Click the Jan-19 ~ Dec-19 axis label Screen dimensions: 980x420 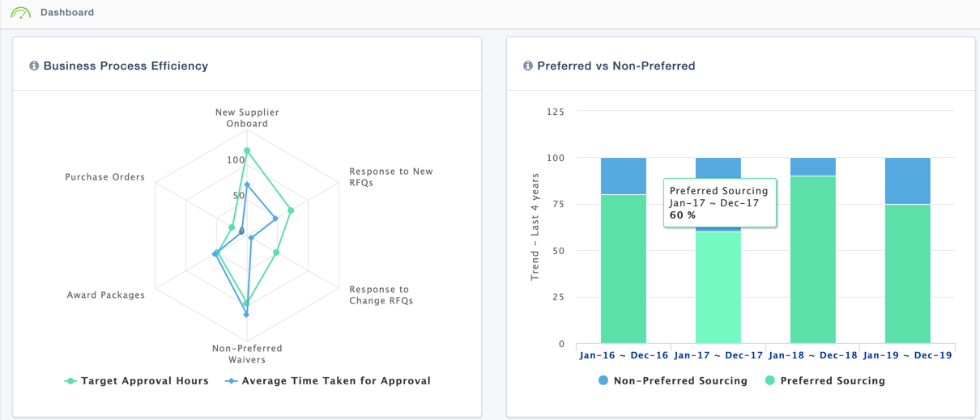pos(907,355)
